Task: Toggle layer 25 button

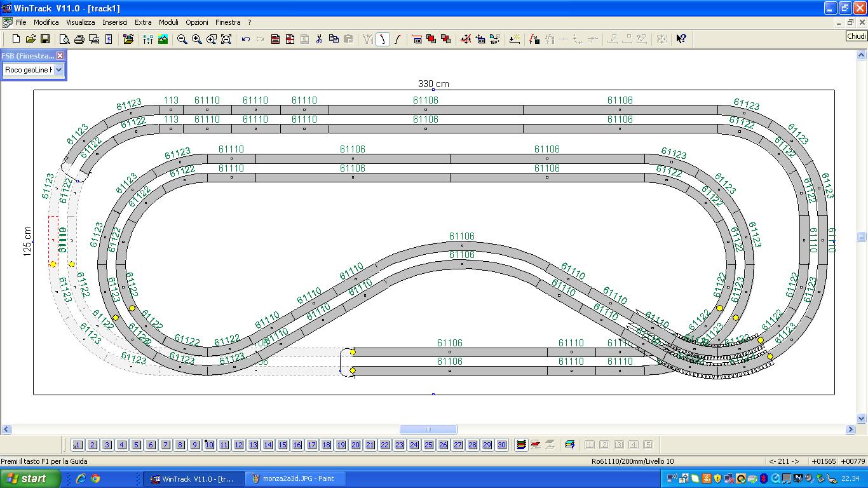Action: click(x=428, y=445)
